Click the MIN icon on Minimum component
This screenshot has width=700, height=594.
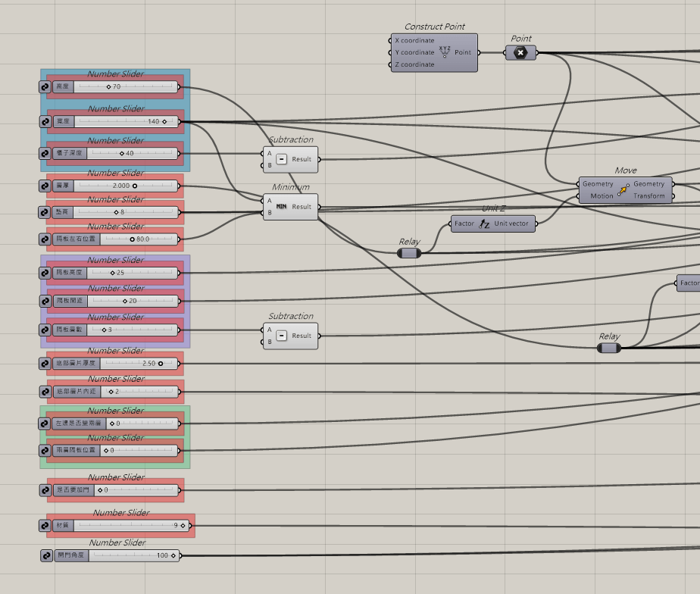point(281,207)
